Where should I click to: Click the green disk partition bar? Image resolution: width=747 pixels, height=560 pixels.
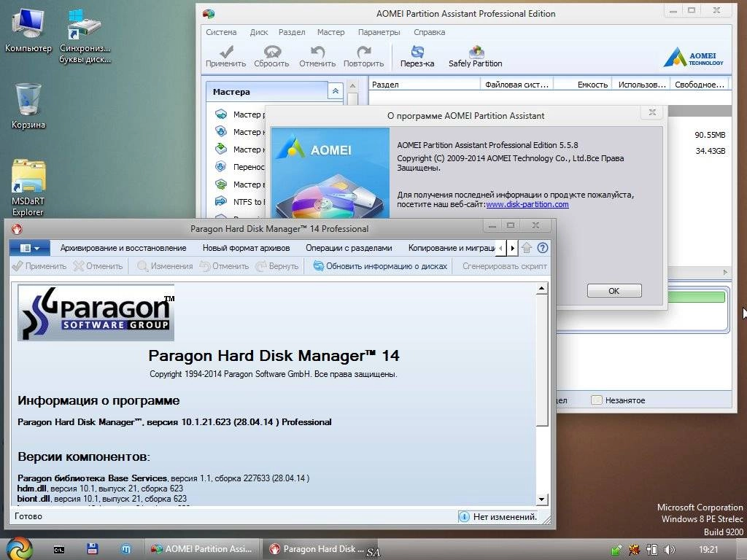pyautogui.click(x=696, y=297)
